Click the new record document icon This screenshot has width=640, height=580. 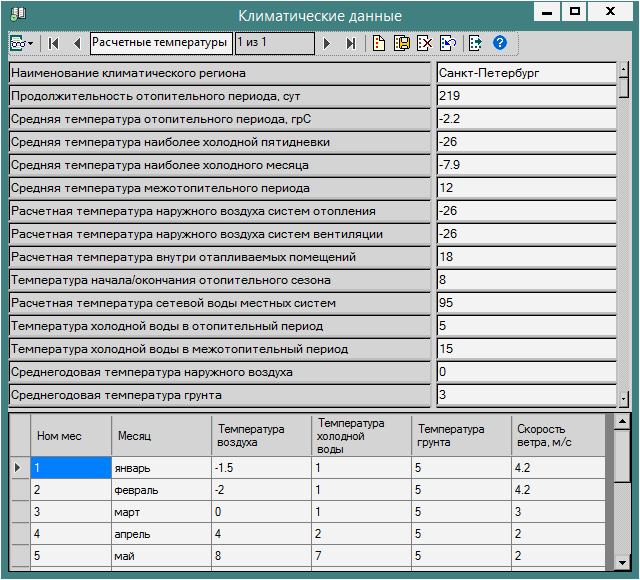pos(379,44)
